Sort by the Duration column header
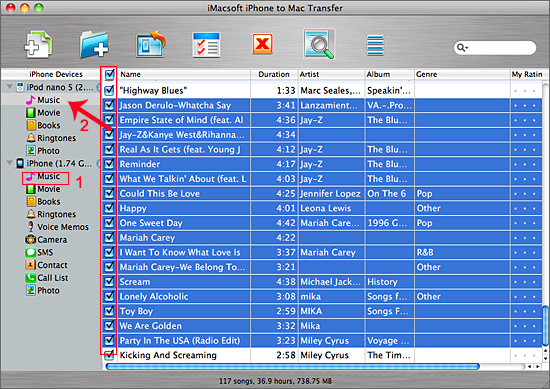550x389 pixels. tap(274, 74)
